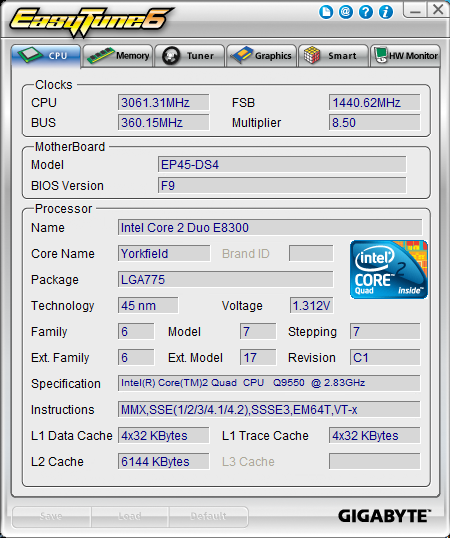Click the greyed Brand ID label
The height and width of the screenshot is (538, 450).
pyautogui.click(x=246, y=254)
